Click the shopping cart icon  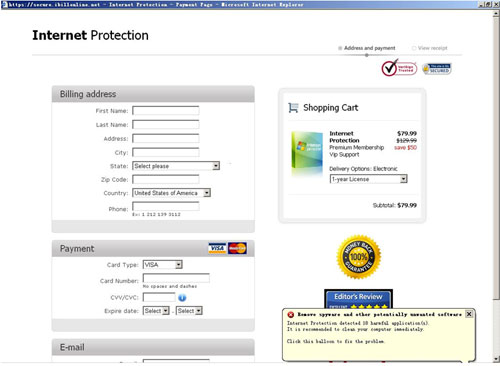[293, 108]
